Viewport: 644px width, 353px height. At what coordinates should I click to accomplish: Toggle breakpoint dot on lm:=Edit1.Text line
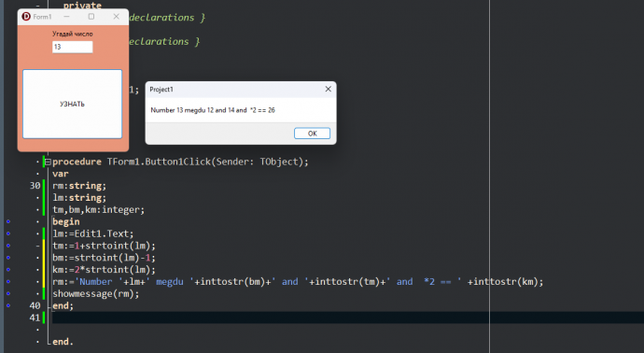[x=8, y=233]
